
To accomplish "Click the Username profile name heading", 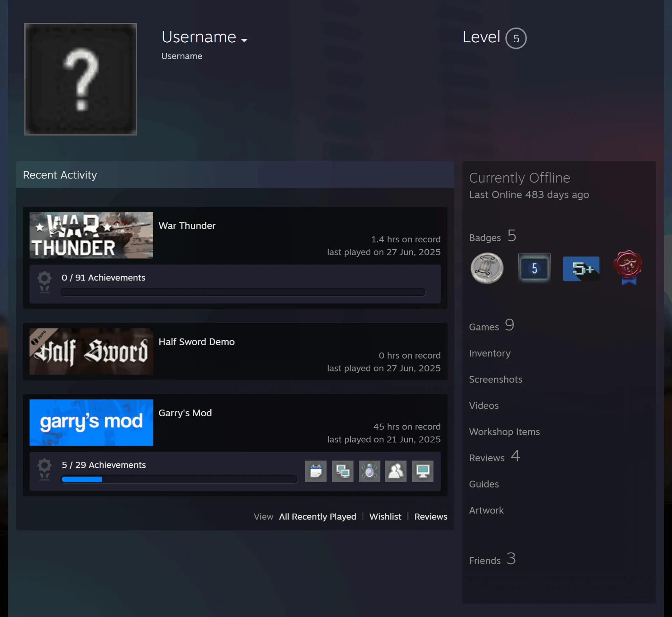I will point(199,37).
